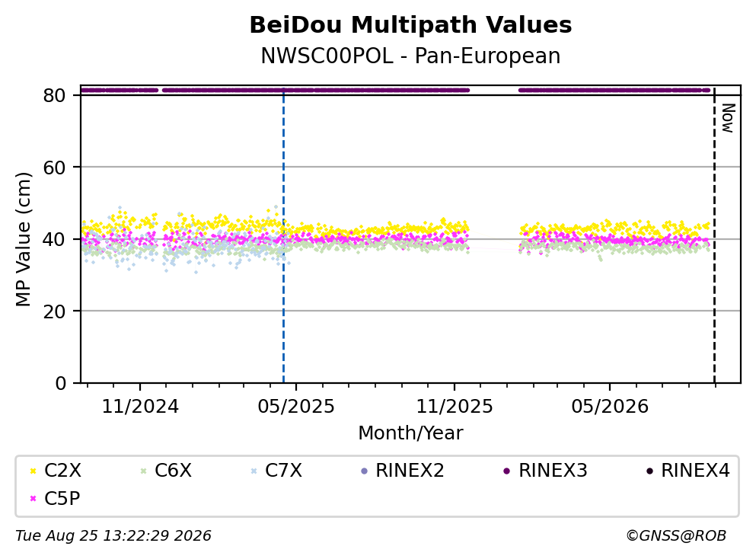This screenshot has width=756, height=559.
Task: Click the 40 y-axis tick label
Action: coord(55,240)
